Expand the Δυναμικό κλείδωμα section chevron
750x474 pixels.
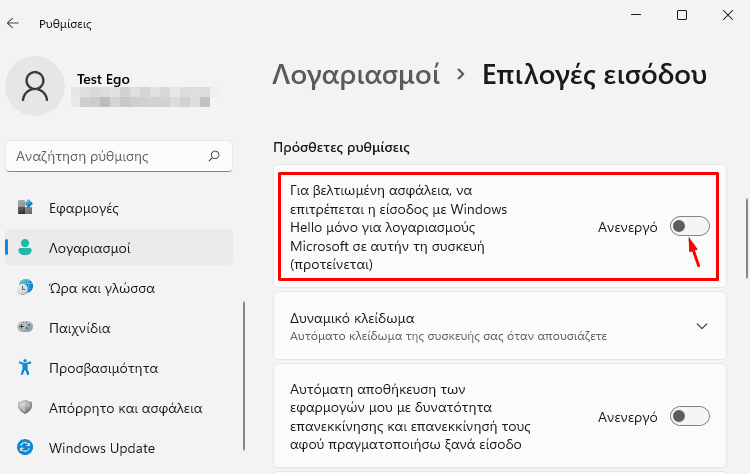click(702, 326)
